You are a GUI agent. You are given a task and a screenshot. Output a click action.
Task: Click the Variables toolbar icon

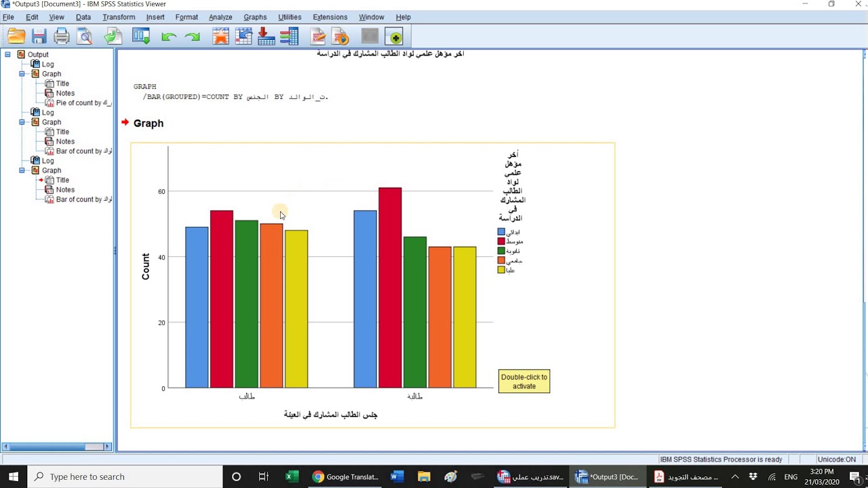coord(290,37)
